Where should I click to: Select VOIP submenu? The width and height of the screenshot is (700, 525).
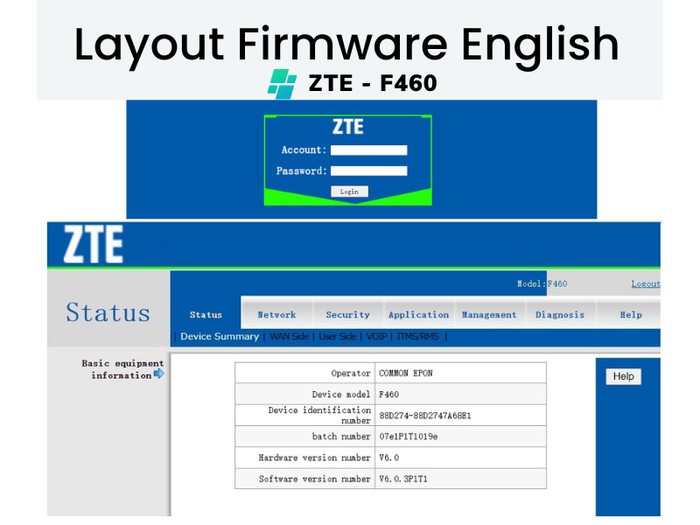376,337
